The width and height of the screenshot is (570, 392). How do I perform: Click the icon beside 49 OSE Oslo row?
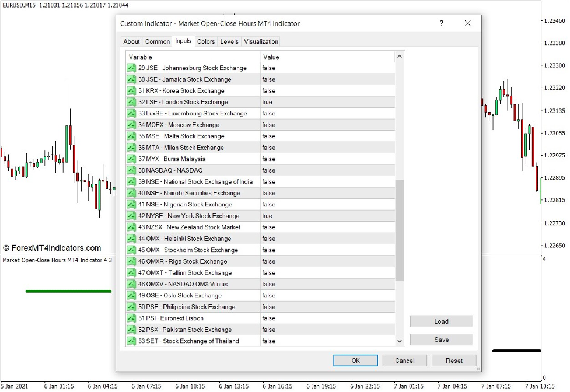pos(131,295)
